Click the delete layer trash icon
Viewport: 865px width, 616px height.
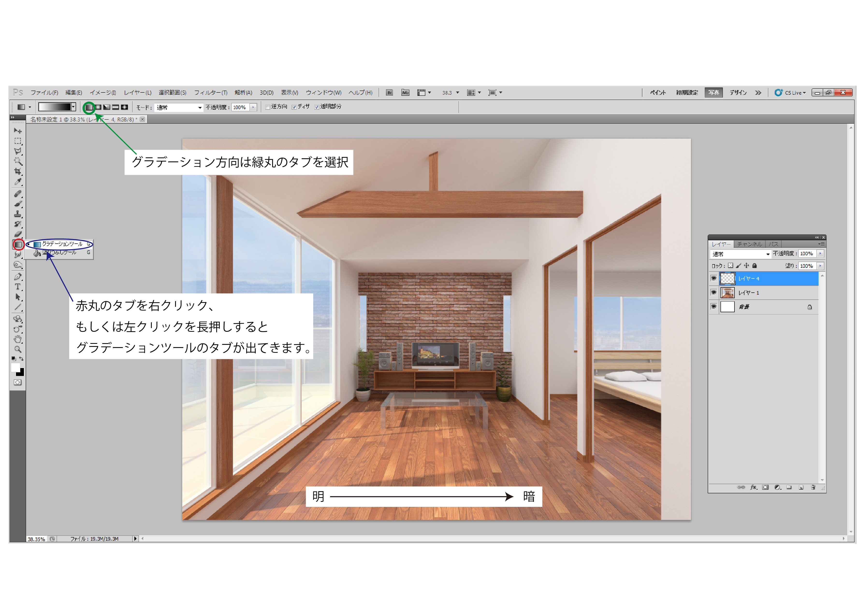click(813, 487)
